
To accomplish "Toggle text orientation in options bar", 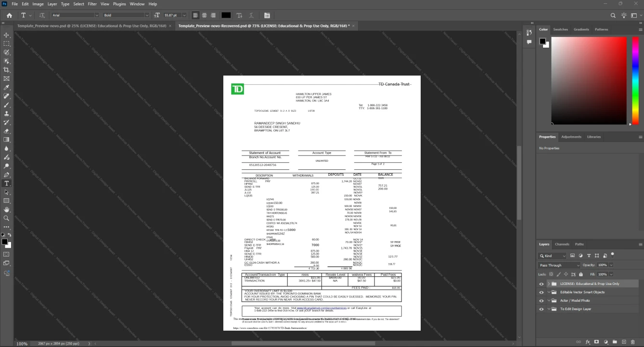I will coord(42,15).
